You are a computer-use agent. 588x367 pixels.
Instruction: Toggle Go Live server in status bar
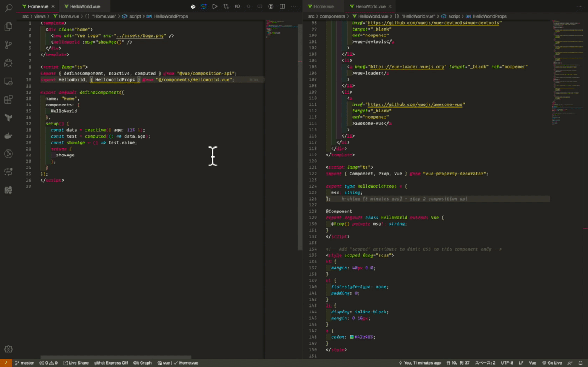pos(552,363)
